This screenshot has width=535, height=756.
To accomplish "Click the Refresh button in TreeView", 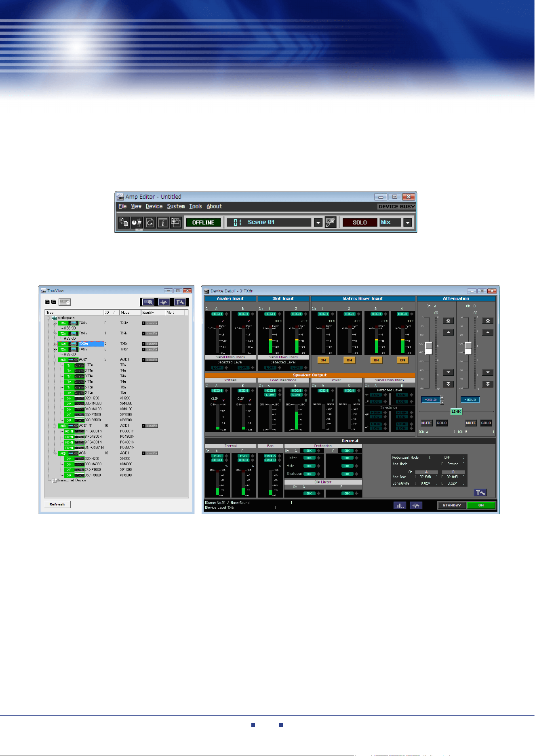I will click(57, 504).
